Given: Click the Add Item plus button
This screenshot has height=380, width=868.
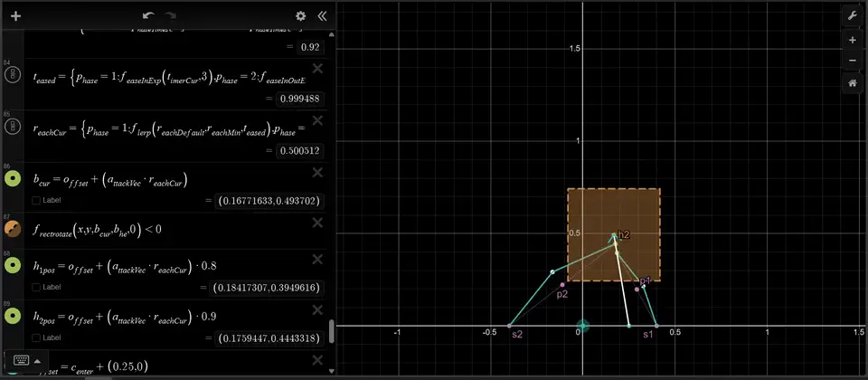Looking at the screenshot, I should [15, 16].
